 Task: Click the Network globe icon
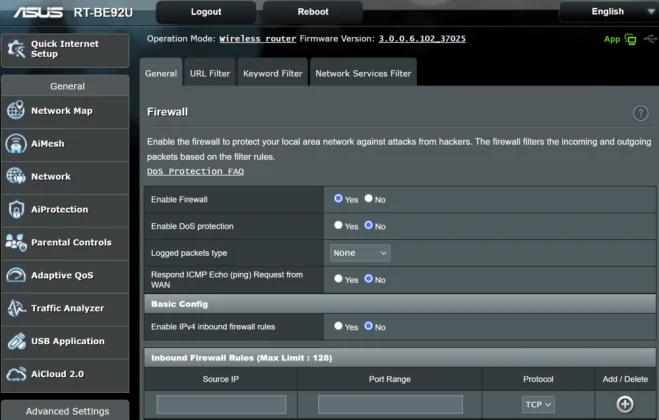pos(16,176)
